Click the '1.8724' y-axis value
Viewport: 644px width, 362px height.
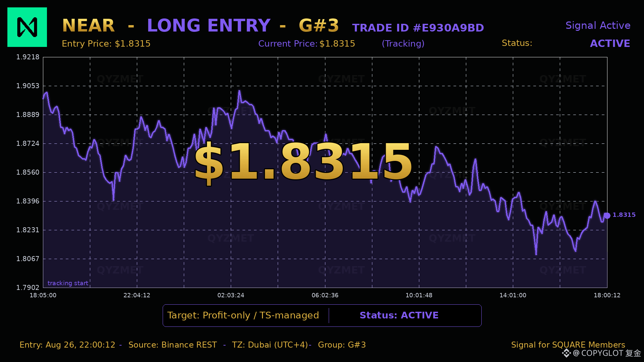(x=28, y=143)
